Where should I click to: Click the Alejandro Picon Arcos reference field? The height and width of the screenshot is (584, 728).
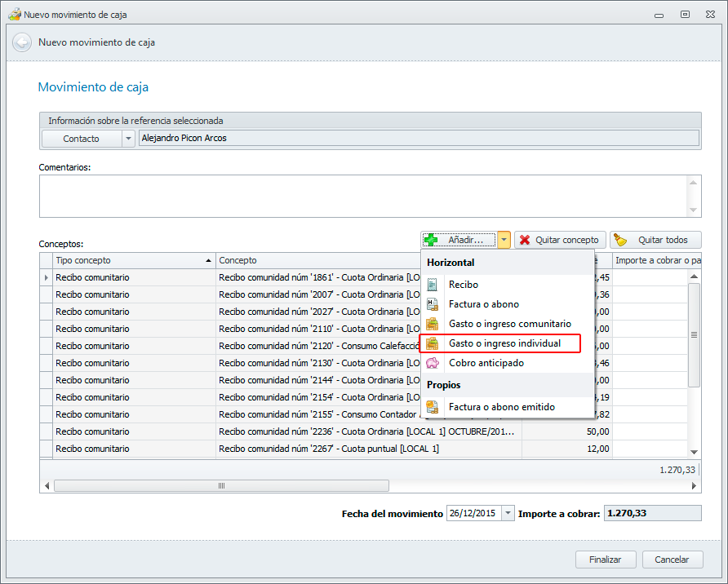pos(419,138)
